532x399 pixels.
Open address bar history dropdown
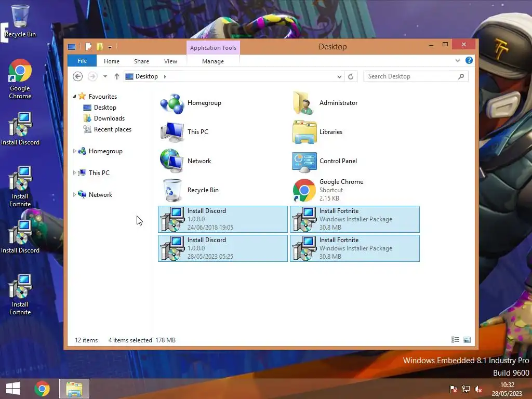[x=339, y=77]
